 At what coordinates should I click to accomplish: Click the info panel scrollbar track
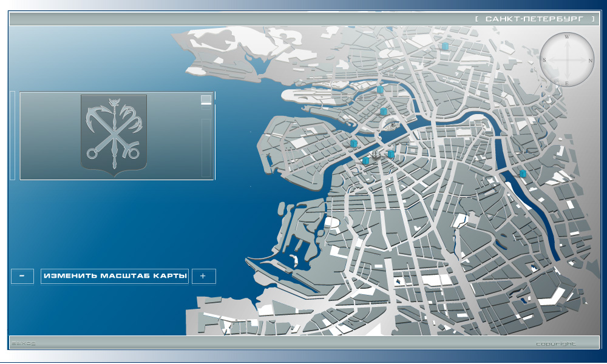coord(206,148)
